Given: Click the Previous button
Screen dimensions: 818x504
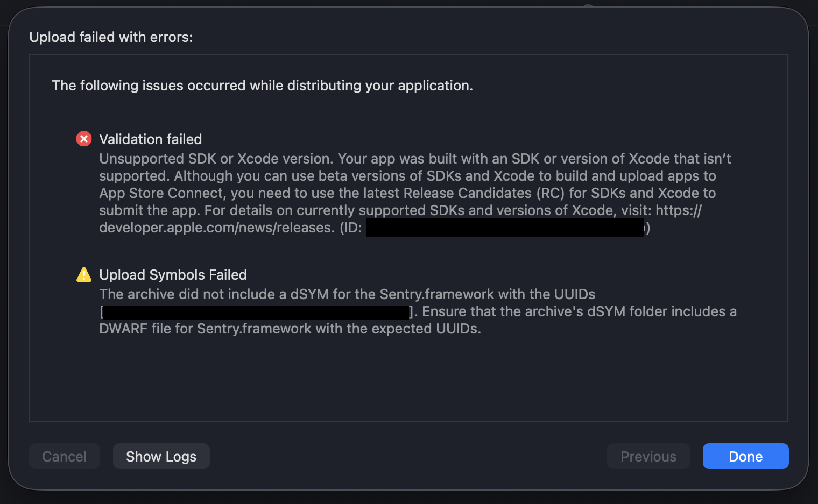Looking at the screenshot, I should 648,456.
